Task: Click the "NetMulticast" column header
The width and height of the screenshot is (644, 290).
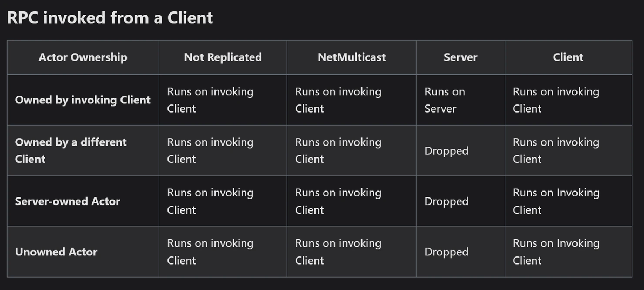Action: click(x=351, y=57)
